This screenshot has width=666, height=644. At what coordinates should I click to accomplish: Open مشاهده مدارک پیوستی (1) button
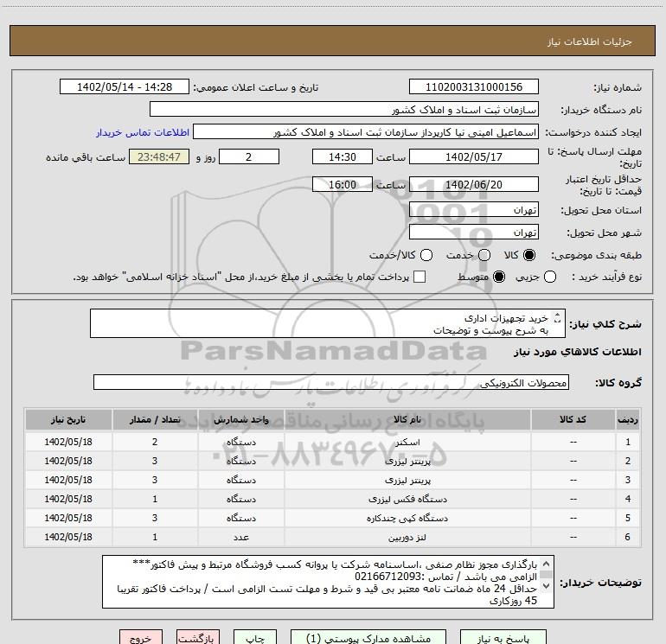[x=368, y=637]
